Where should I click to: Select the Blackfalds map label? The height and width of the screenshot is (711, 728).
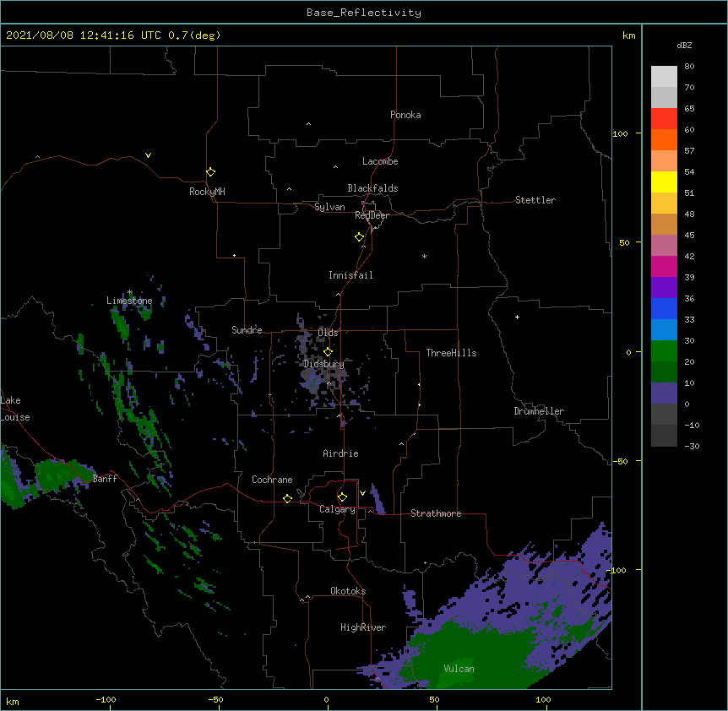(372, 188)
